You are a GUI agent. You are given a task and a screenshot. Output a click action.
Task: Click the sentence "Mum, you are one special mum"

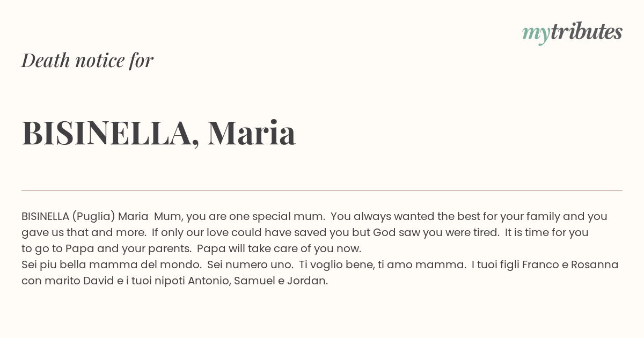pos(239,216)
